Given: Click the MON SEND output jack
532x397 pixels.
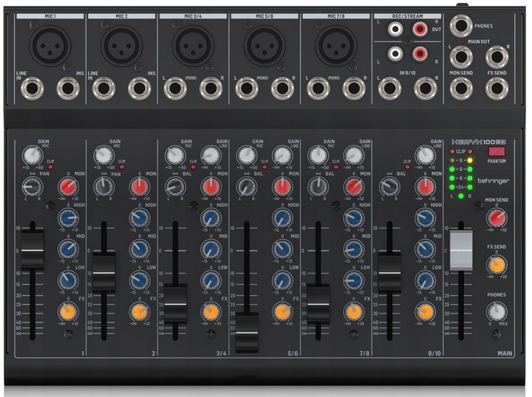Looking at the screenshot, I should coord(461,88).
